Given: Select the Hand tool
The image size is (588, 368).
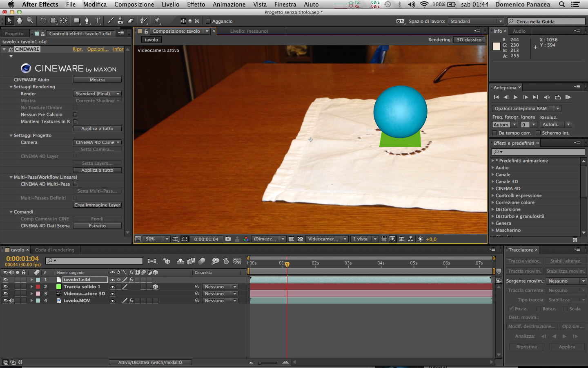Looking at the screenshot, I should pyautogui.click(x=20, y=20).
